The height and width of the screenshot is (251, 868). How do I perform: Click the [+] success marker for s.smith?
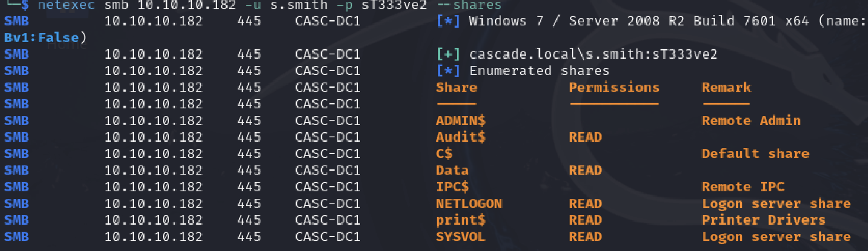448,54
